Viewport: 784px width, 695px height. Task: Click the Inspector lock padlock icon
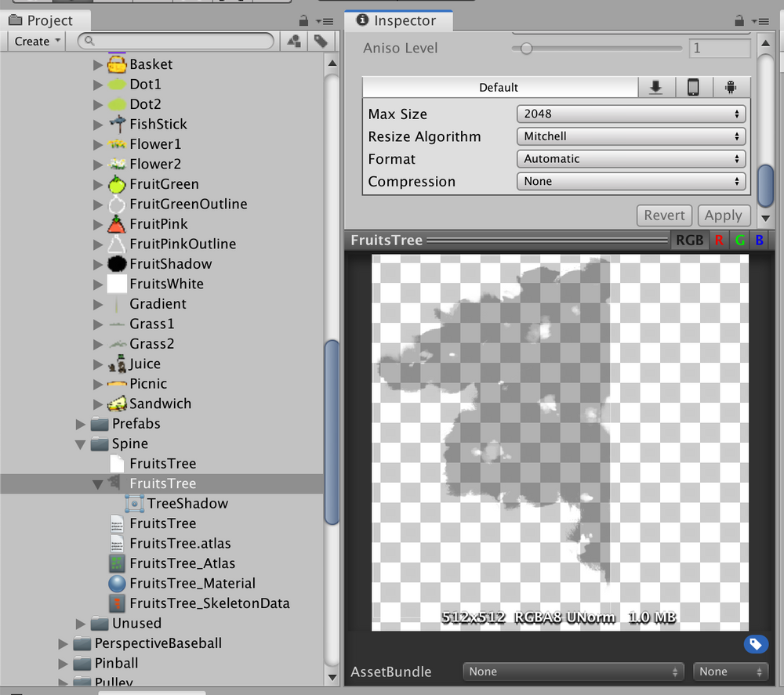click(738, 20)
